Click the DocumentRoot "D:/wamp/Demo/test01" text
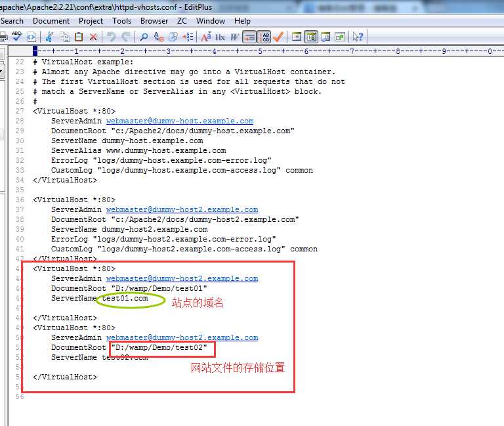 pos(129,288)
